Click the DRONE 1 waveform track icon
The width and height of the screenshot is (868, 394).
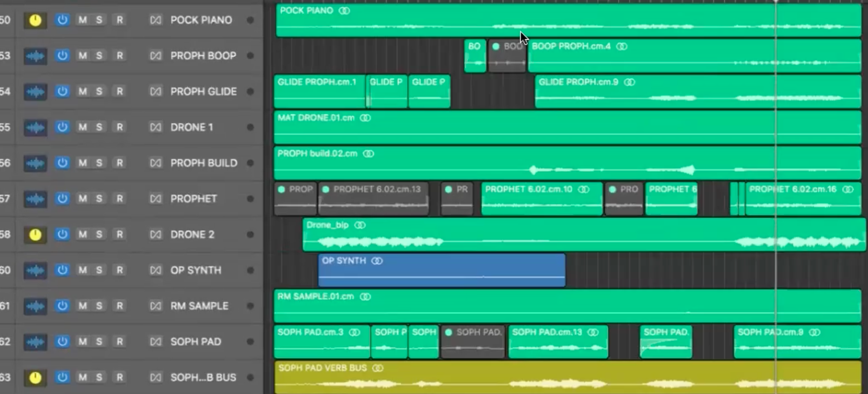coord(35,127)
